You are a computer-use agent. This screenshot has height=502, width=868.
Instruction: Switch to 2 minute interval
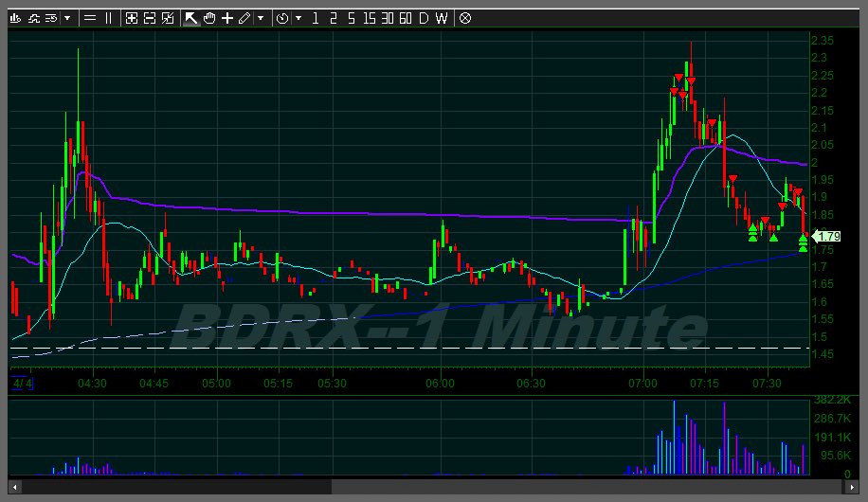tap(334, 18)
